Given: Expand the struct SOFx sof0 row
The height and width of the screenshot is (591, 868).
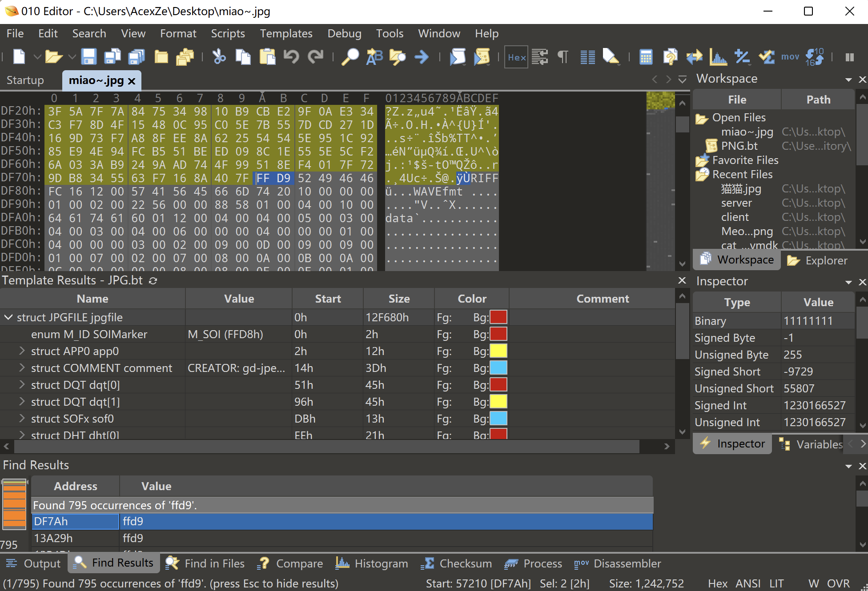Looking at the screenshot, I should [21, 419].
